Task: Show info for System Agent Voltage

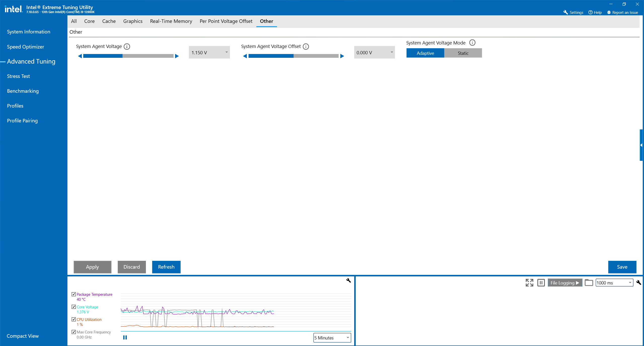Action: point(127,46)
